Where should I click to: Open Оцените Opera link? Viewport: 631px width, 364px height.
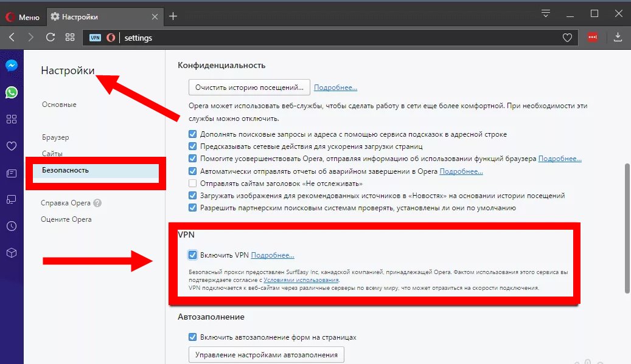66,219
